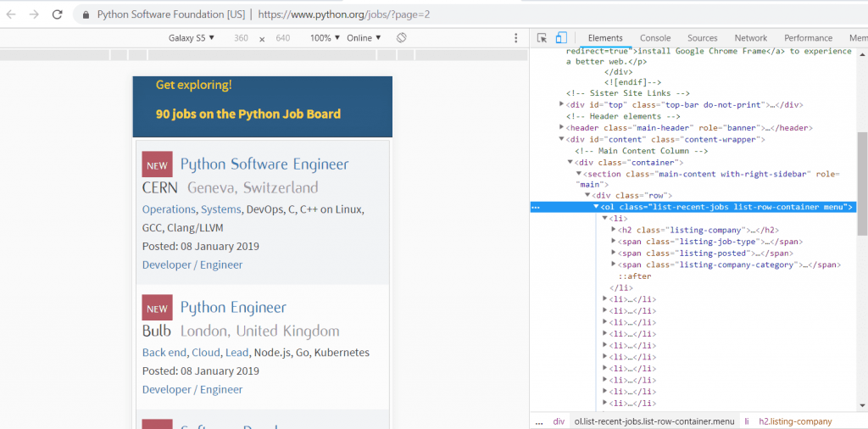The width and height of the screenshot is (868, 429).
Task: Click the NEW badge beside Python Software Engineer
Action: coord(157,164)
